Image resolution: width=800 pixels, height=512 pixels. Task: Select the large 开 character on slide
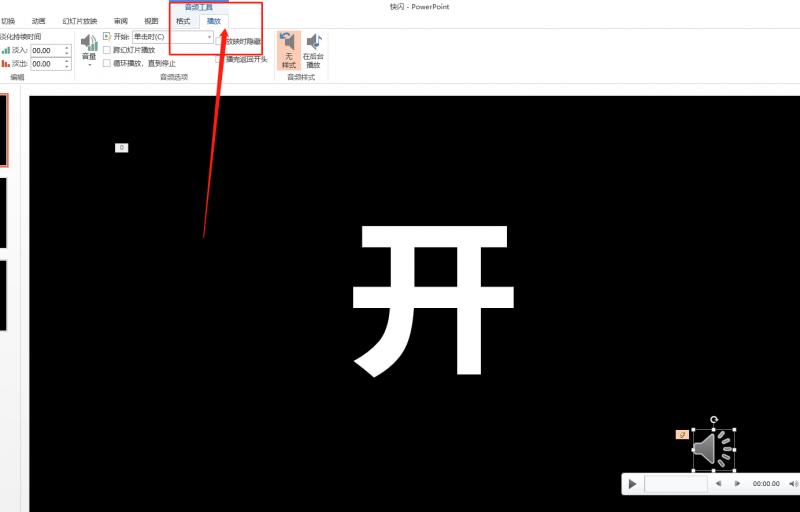point(433,301)
